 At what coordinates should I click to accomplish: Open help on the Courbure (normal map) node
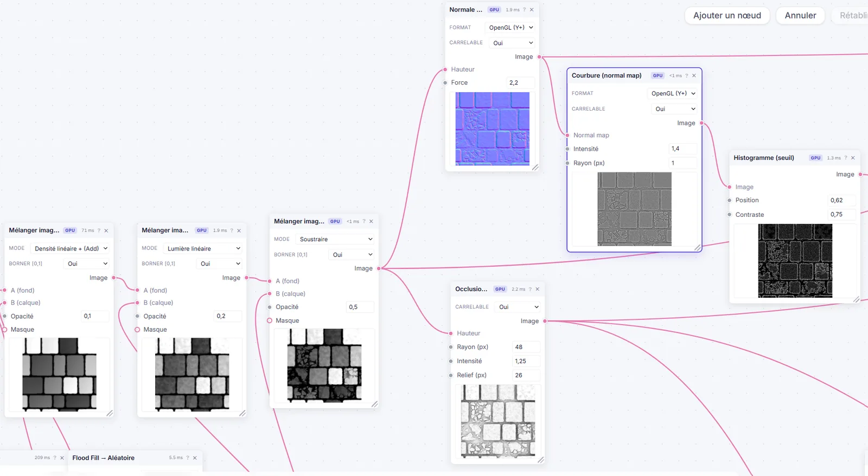686,76
